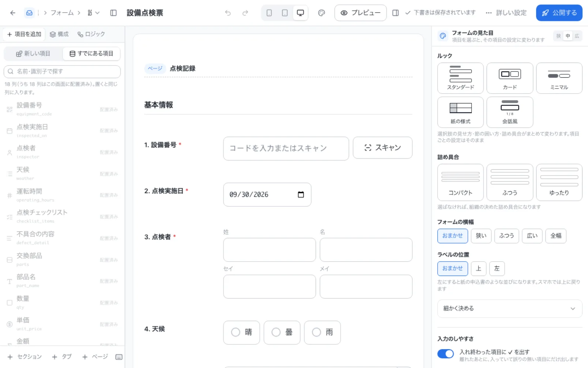Select the 晴 weather radio option

coord(241,333)
